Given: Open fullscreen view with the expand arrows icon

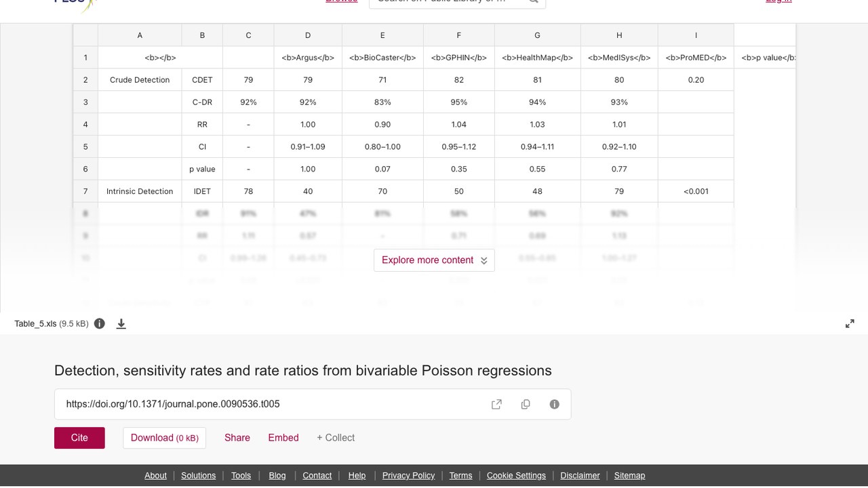Looking at the screenshot, I should [x=850, y=324].
